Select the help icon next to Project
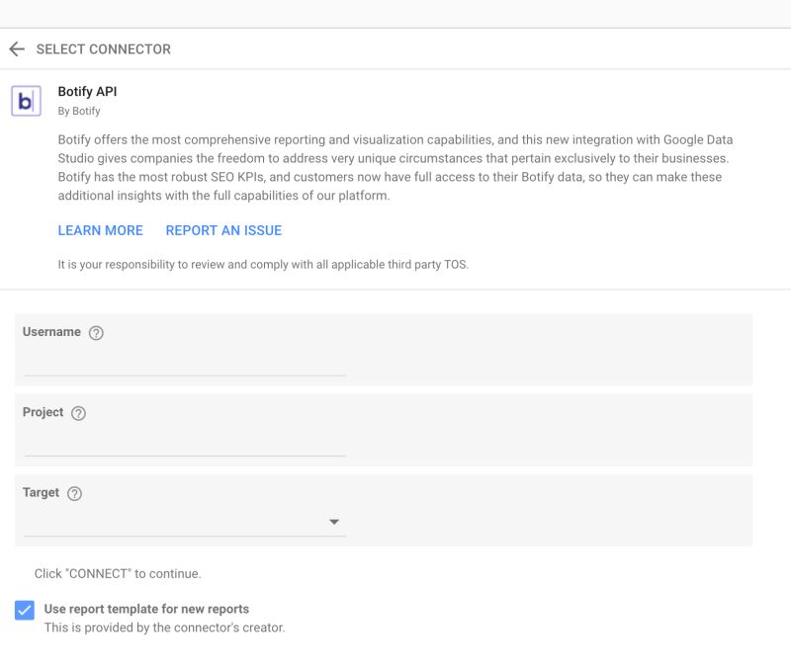791x672 pixels. 77,413
